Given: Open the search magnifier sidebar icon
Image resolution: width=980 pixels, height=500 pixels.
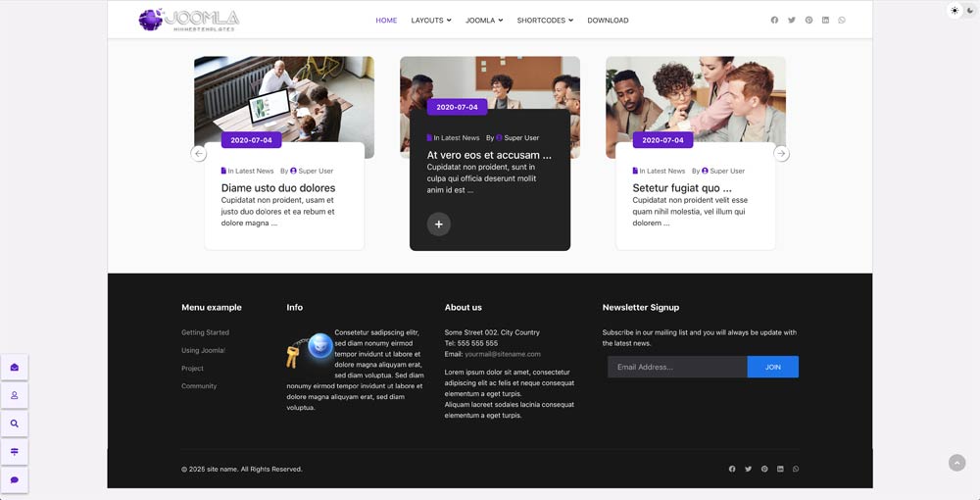Looking at the screenshot, I should [x=15, y=424].
